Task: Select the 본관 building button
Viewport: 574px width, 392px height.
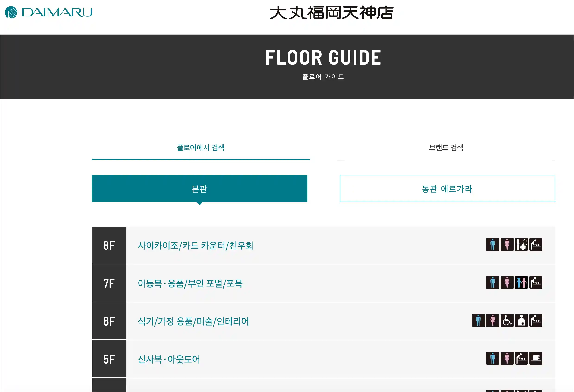Action: point(200,188)
